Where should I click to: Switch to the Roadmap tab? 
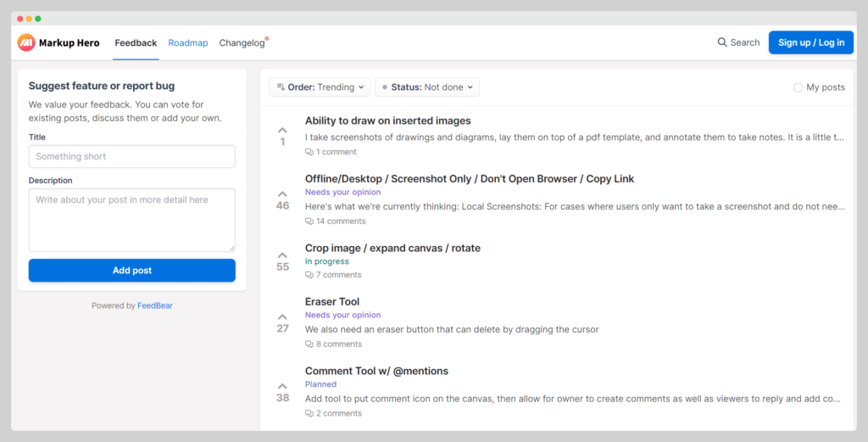point(188,42)
